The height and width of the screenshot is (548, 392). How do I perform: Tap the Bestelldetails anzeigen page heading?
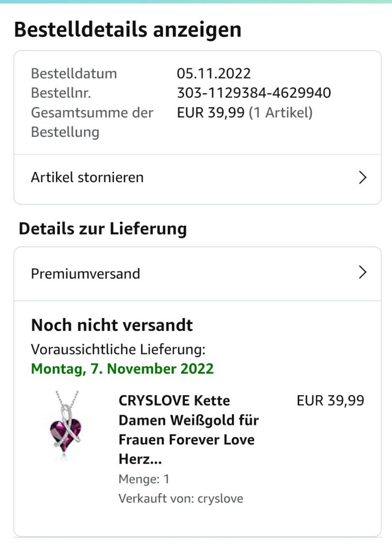(128, 30)
